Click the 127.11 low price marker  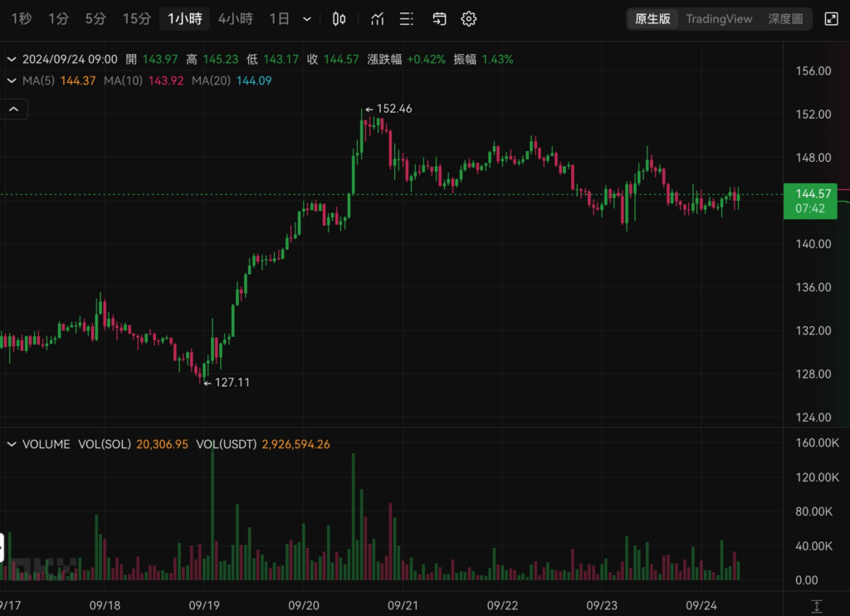click(227, 382)
